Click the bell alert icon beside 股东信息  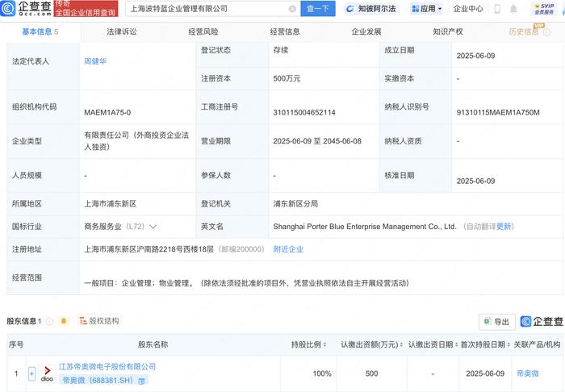64,321
